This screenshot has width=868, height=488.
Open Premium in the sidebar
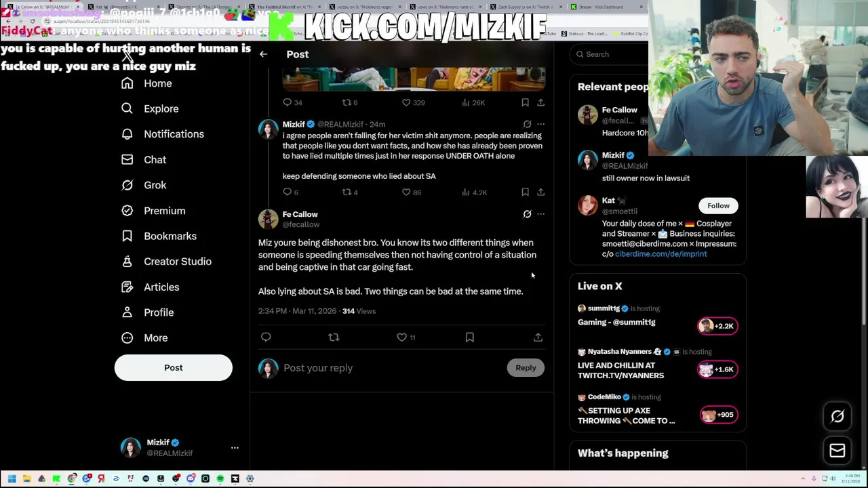tap(153, 211)
